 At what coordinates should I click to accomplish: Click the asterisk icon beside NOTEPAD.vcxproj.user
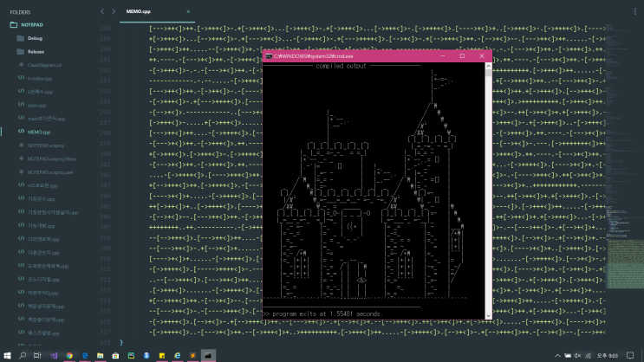tap(21, 172)
